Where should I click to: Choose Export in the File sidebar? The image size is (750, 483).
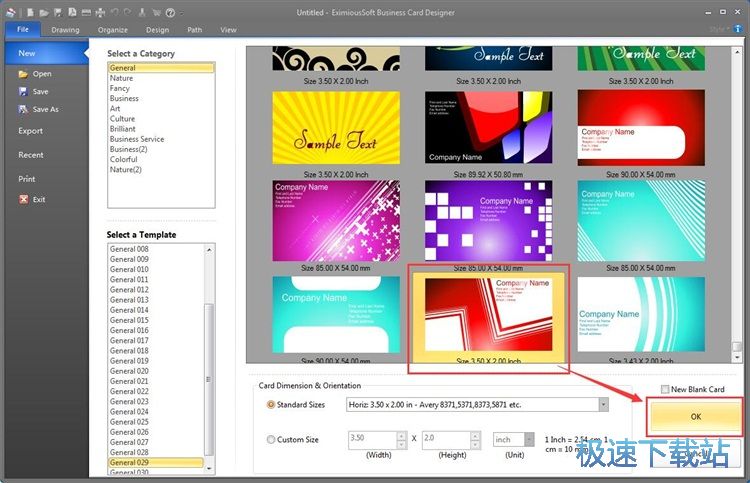pyautogui.click(x=31, y=131)
